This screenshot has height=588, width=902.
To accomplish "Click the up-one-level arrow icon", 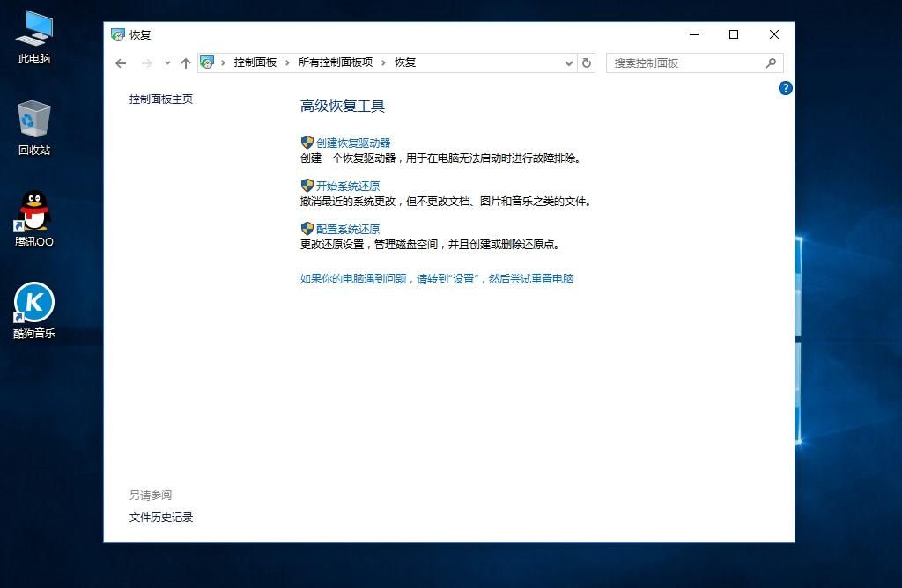I will click(186, 62).
